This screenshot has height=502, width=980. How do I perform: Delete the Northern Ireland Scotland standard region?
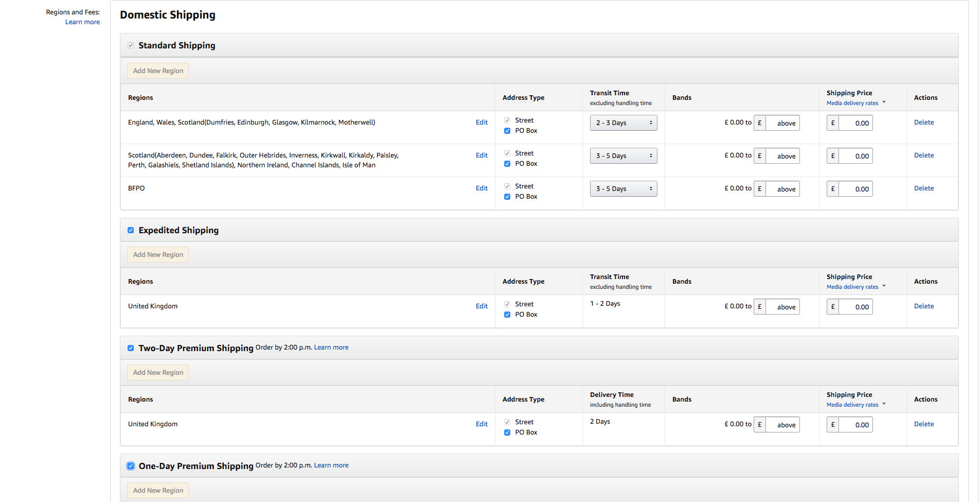(x=924, y=155)
